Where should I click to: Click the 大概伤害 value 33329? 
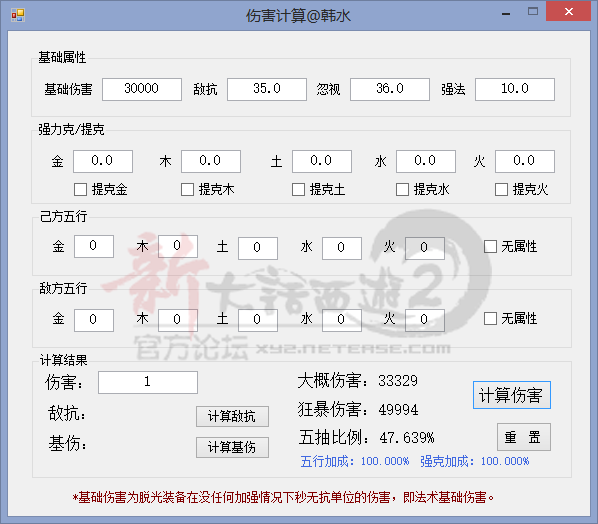398,381
